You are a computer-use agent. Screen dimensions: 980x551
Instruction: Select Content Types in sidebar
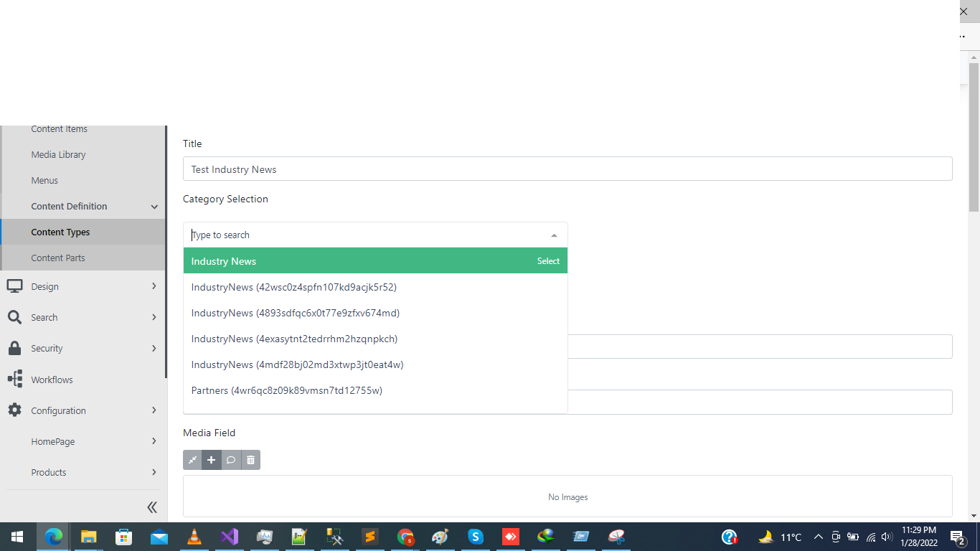[60, 232]
